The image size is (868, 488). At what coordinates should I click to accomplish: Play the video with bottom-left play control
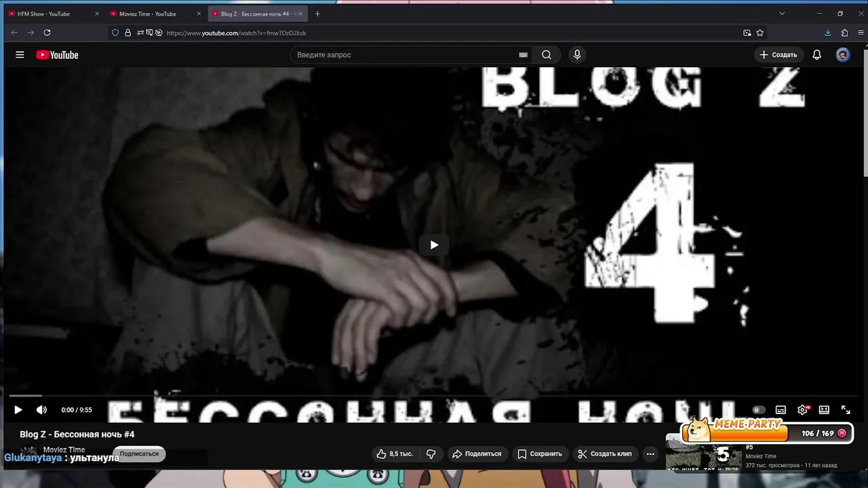18,409
